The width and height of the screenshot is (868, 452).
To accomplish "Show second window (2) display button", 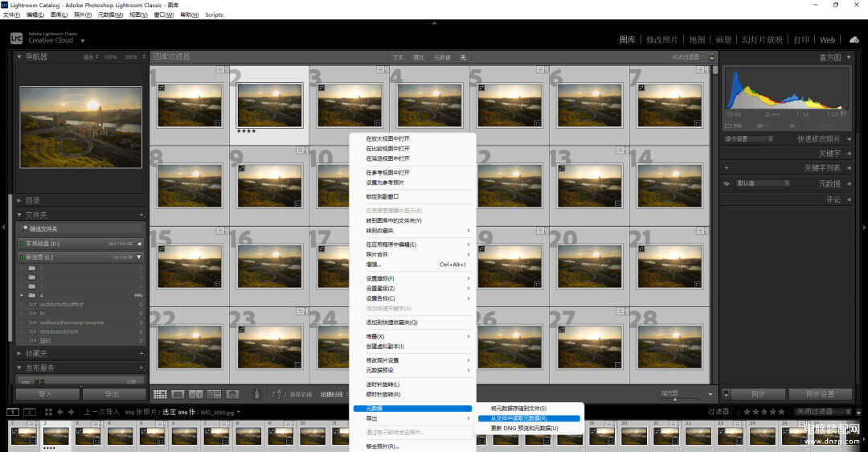I will click(30, 412).
